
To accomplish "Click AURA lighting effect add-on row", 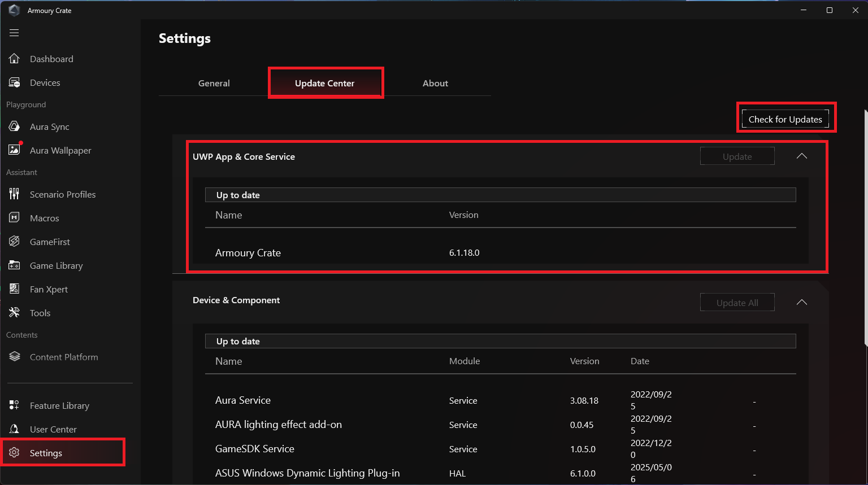I will point(501,425).
